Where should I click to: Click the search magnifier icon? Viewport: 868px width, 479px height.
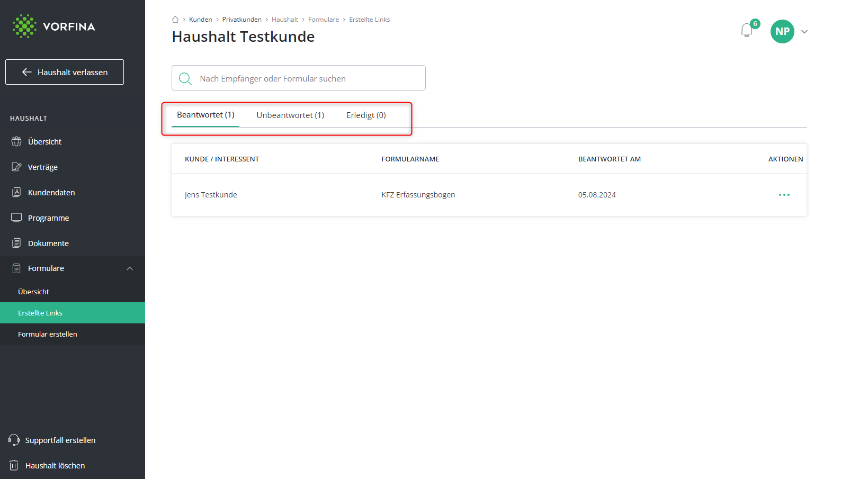point(185,79)
